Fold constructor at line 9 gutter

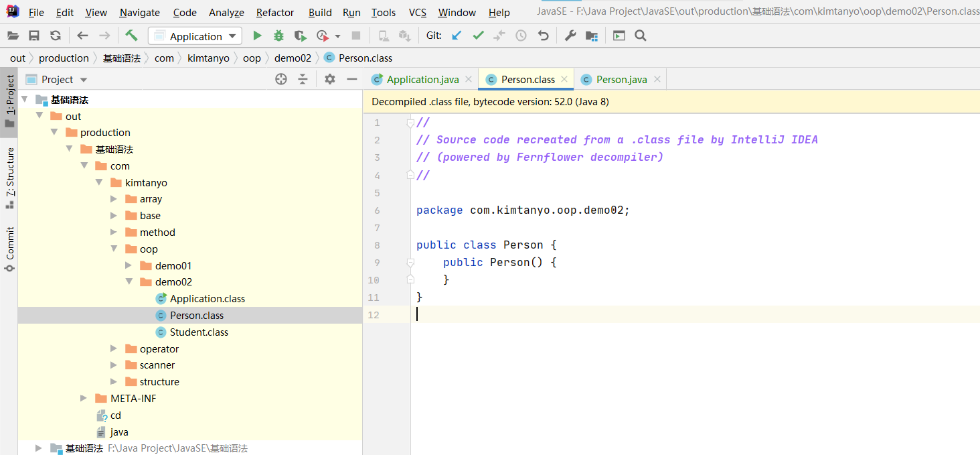(x=410, y=262)
